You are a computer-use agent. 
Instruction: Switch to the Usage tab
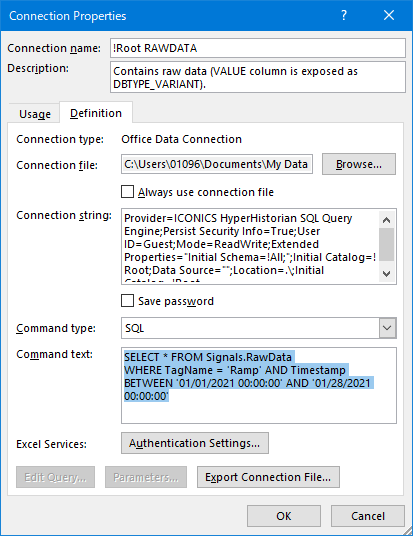[35, 113]
